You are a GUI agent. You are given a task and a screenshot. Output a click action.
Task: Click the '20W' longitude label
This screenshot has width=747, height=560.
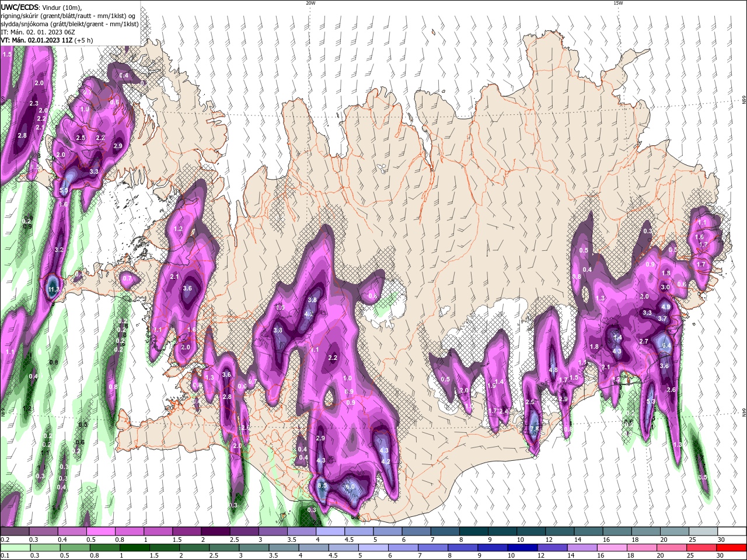coord(310,3)
